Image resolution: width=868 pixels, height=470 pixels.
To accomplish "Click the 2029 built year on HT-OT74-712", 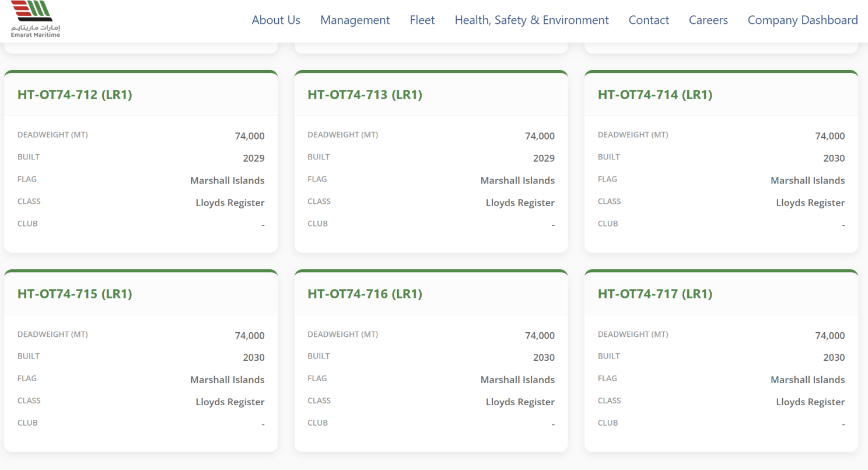I will coord(254,158).
